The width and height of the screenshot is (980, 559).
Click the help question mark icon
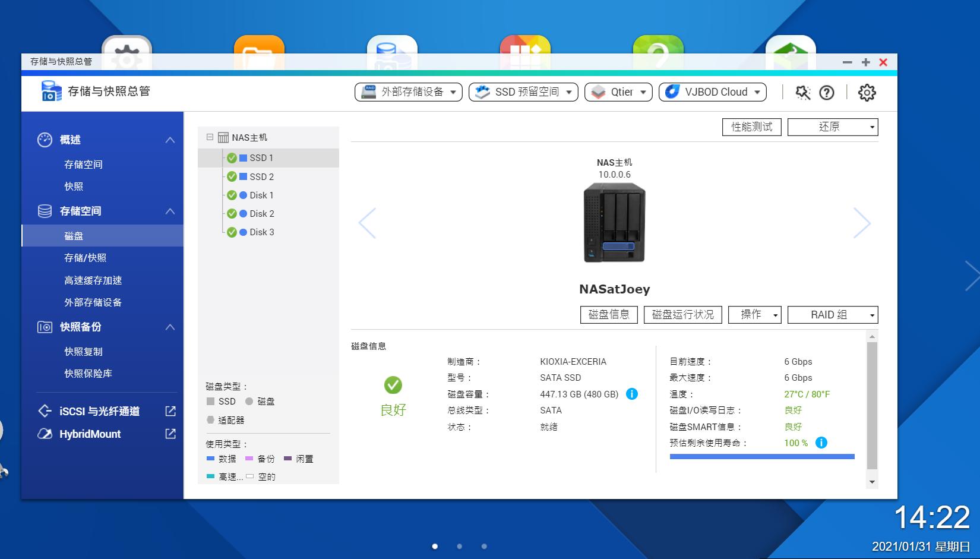[826, 93]
